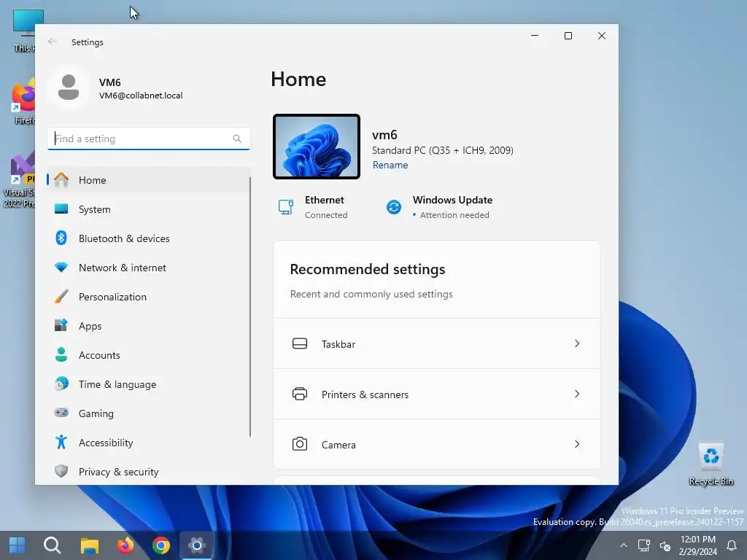Open the Home settings page
This screenshot has width=747, height=560.
(x=148, y=180)
